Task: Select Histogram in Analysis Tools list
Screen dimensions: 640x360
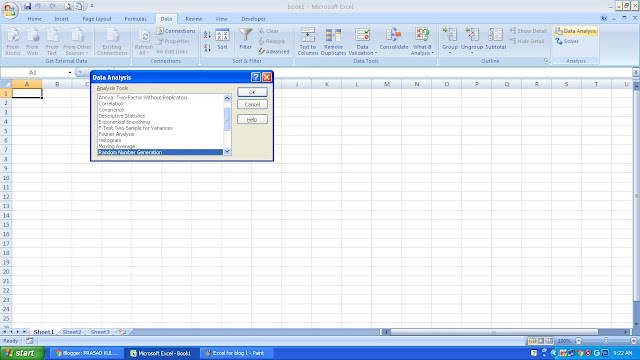Action: [x=160, y=140]
